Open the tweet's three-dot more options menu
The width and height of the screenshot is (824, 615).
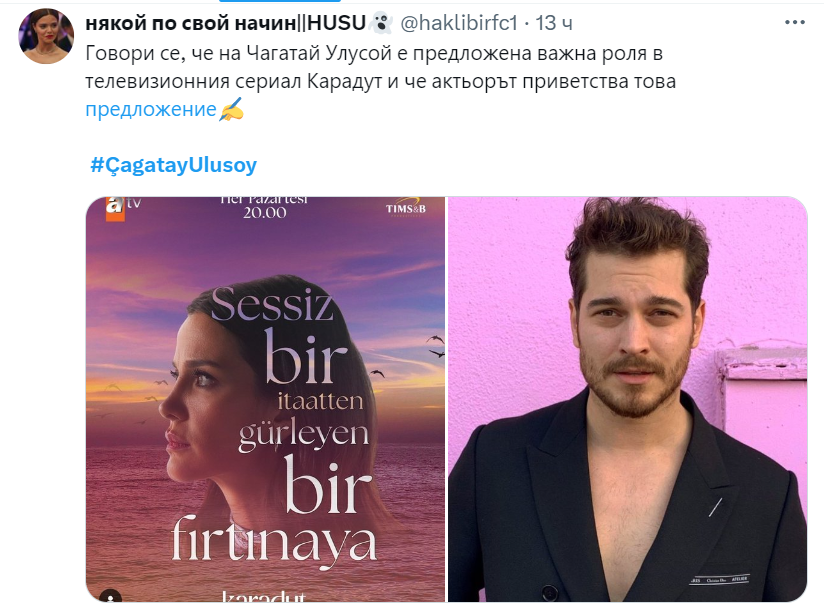click(x=794, y=23)
